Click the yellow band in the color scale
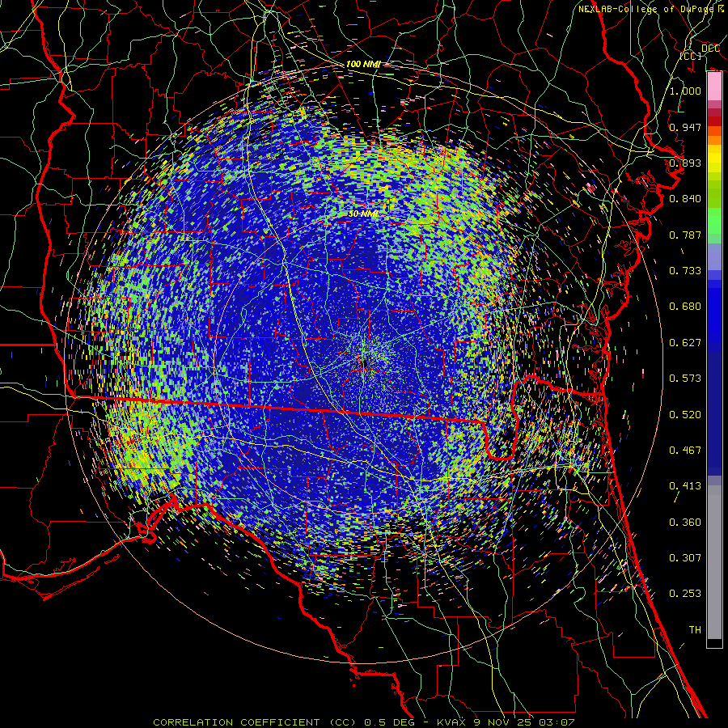This screenshot has height=728, width=728. click(714, 159)
